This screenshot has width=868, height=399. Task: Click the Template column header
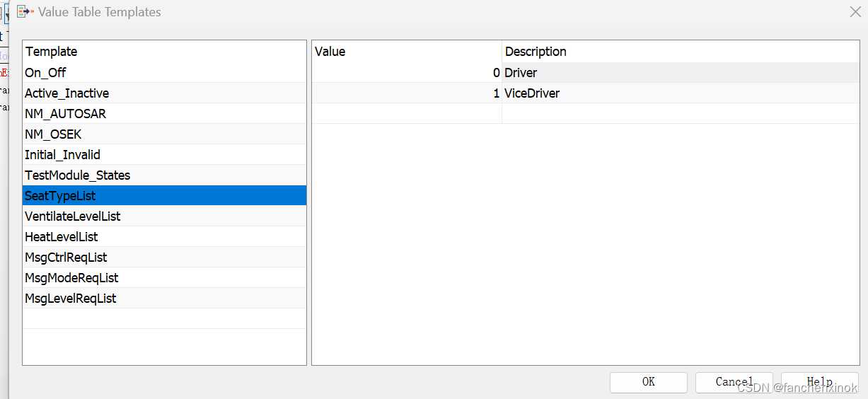tap(165, 52)
